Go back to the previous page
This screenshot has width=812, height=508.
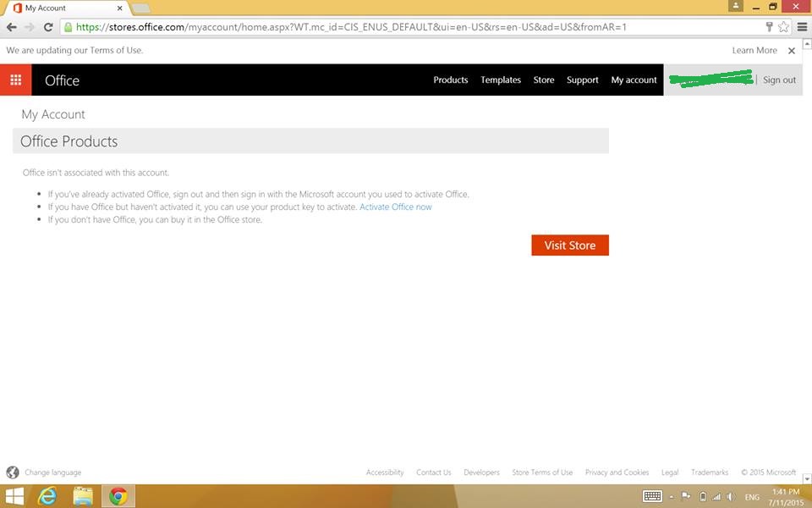pos(11,27)
